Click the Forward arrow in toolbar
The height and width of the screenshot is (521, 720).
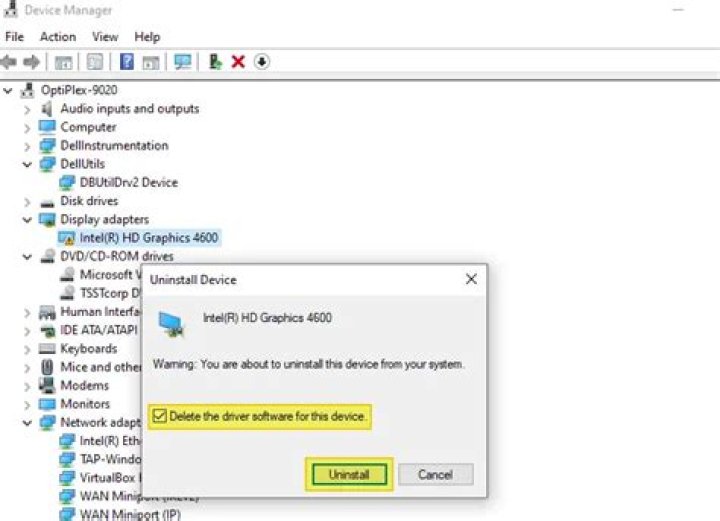tap(32, 62)
